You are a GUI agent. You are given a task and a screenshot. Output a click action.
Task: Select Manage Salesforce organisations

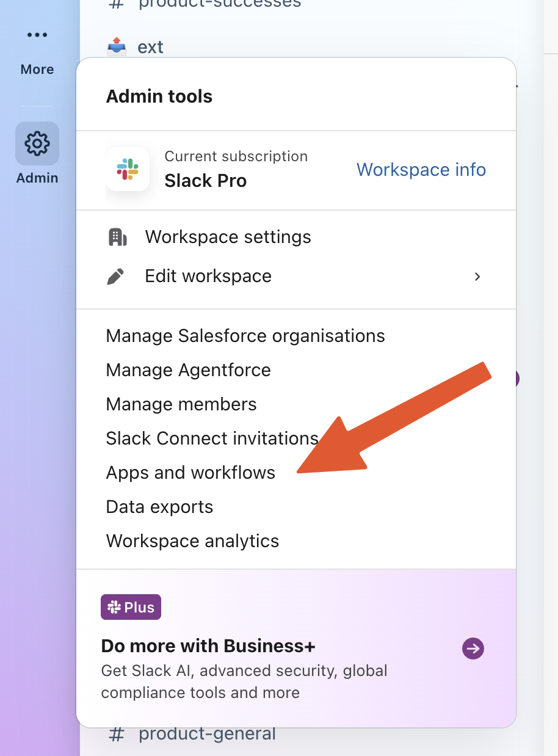pyautogui.click(x=245, y=336)
